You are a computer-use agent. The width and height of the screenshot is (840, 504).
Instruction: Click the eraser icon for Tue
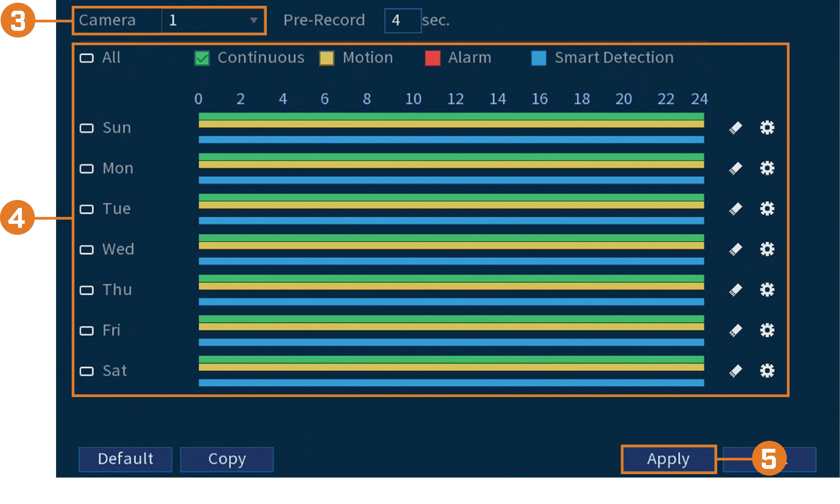735,209
